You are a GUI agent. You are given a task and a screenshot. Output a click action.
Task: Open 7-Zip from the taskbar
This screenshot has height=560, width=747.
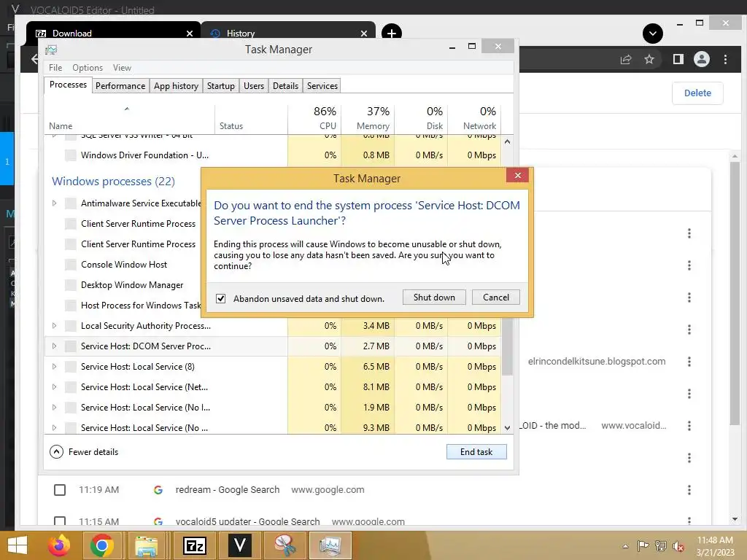coord(194,545)
